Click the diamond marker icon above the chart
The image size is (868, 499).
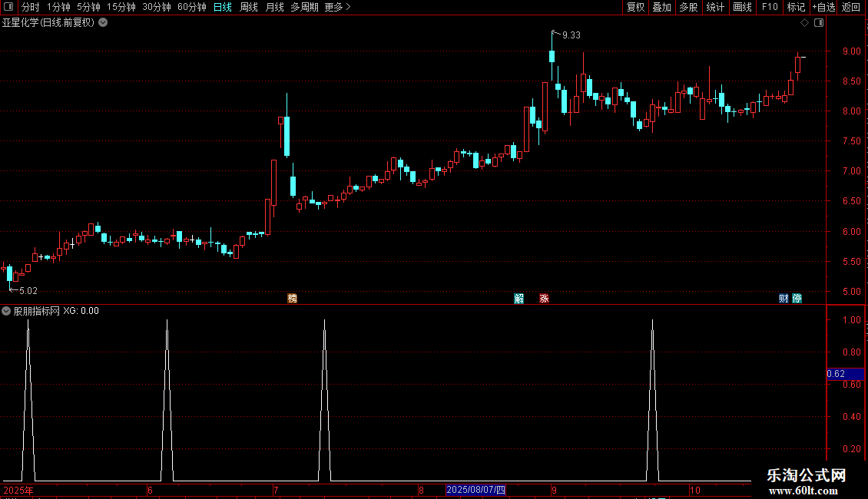(x=805, y=23)
